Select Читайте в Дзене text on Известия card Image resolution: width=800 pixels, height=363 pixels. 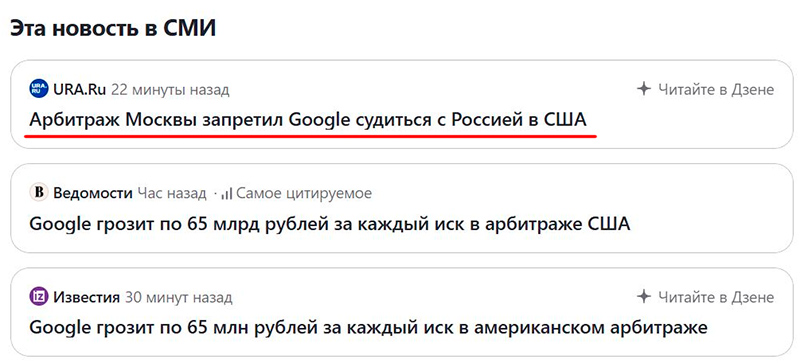click(716, 297)
